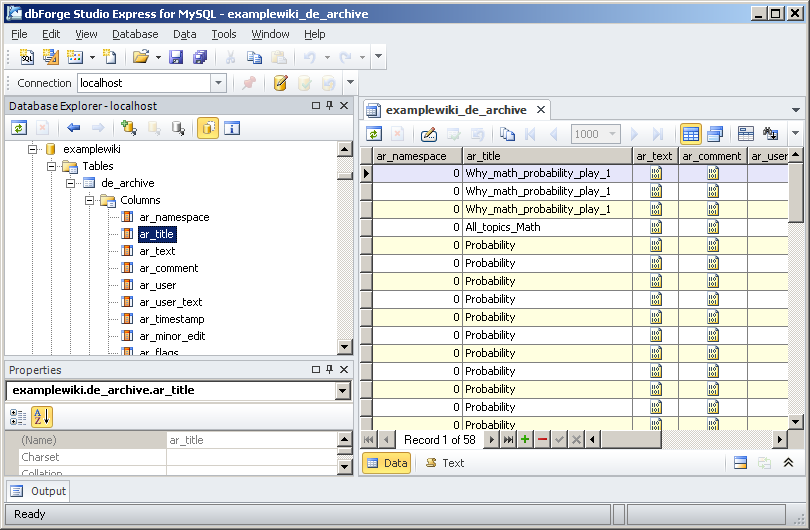This screenshot has width=810, height=530.
Task: Open the Connection localhost dropdown
Action: pos(218,83)
